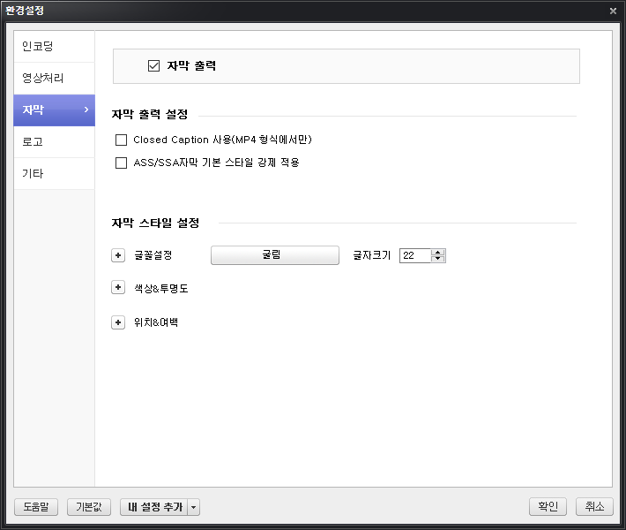Reset settings with 기본값 button
Image resolution: width=626 pixels, height=530 pixels.
tap(89, 507)
